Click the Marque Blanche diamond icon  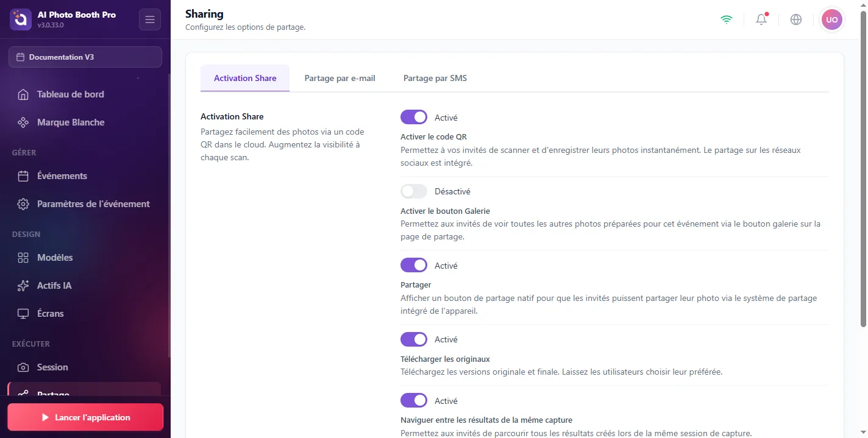pos(23,122)
